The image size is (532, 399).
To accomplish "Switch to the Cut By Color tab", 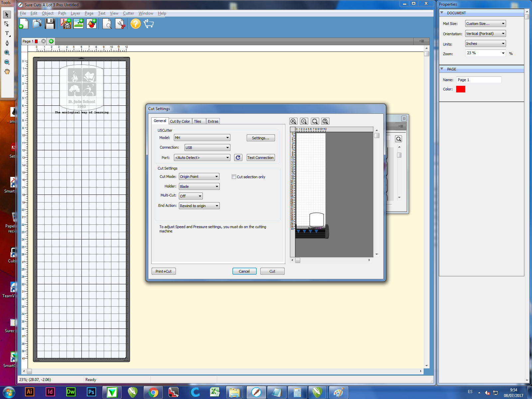I will pyautogui.click(x=180, y=121).
